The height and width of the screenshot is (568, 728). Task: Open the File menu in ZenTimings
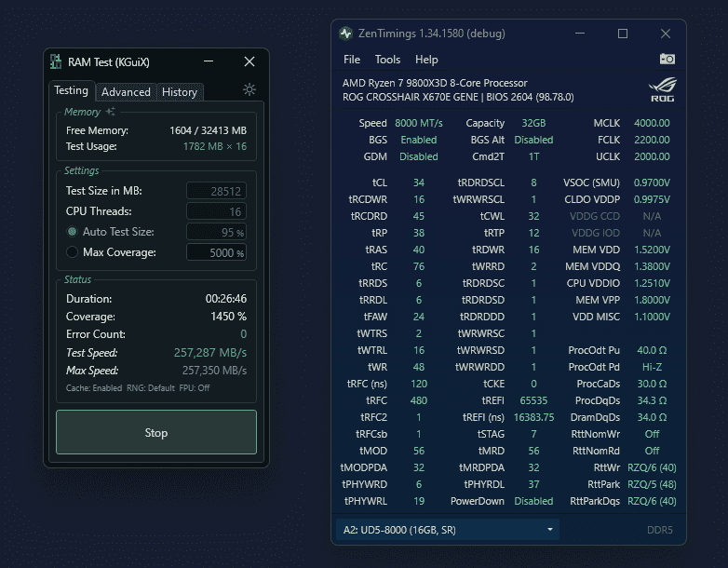(x=352, y=60)
